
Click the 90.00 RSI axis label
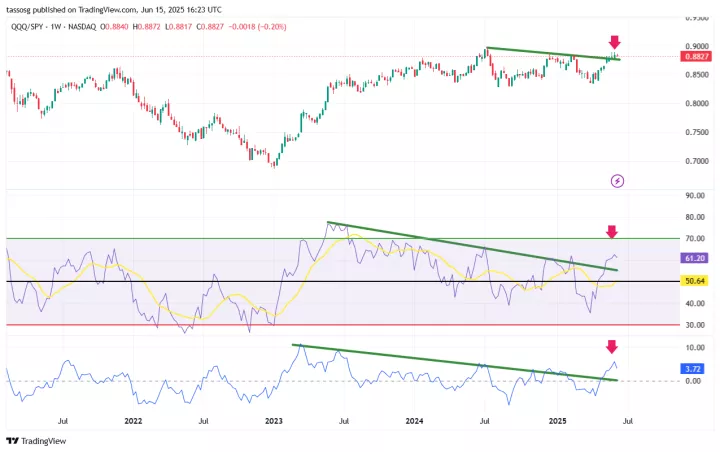tap(695, 196)
